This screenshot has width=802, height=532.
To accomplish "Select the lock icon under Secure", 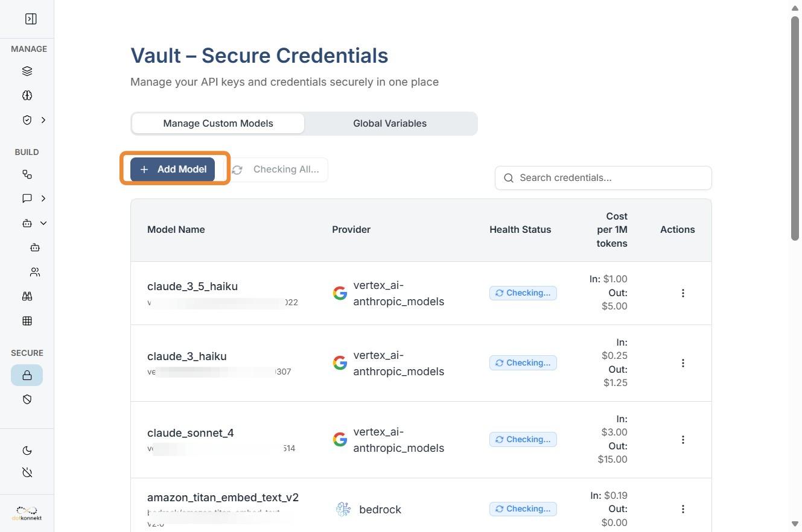I will (x=27, y=375).
